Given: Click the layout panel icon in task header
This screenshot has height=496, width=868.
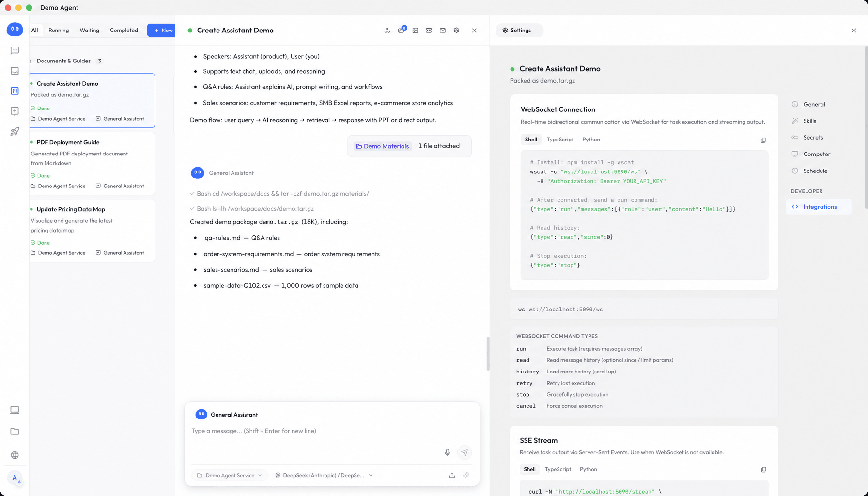Looking at the screenshot, I should pyautogui.click(x=415, y=31).
